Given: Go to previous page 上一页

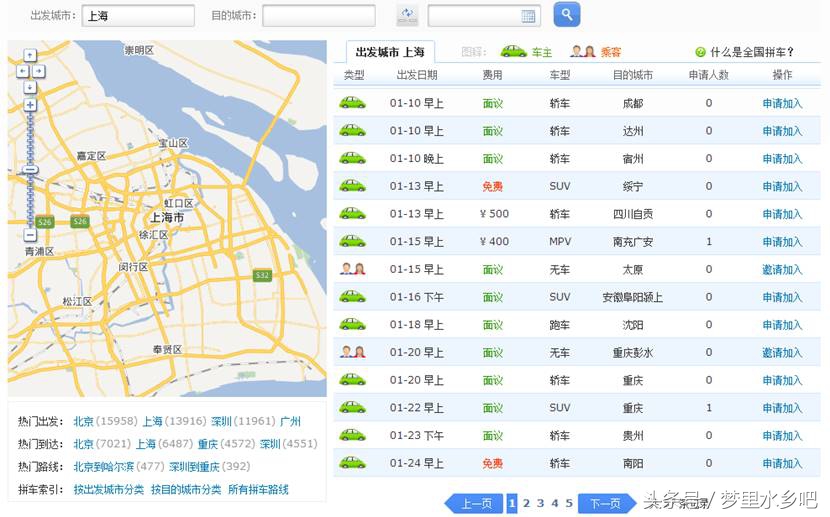Looking at the screenshot, I should click(x=474, y=503).
